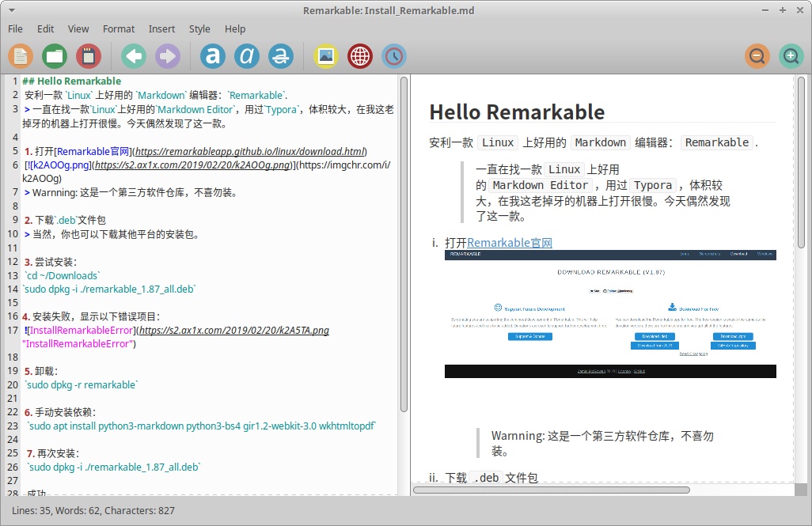Click the 'cd ~/Downloads' line in editor

(62, 275)
